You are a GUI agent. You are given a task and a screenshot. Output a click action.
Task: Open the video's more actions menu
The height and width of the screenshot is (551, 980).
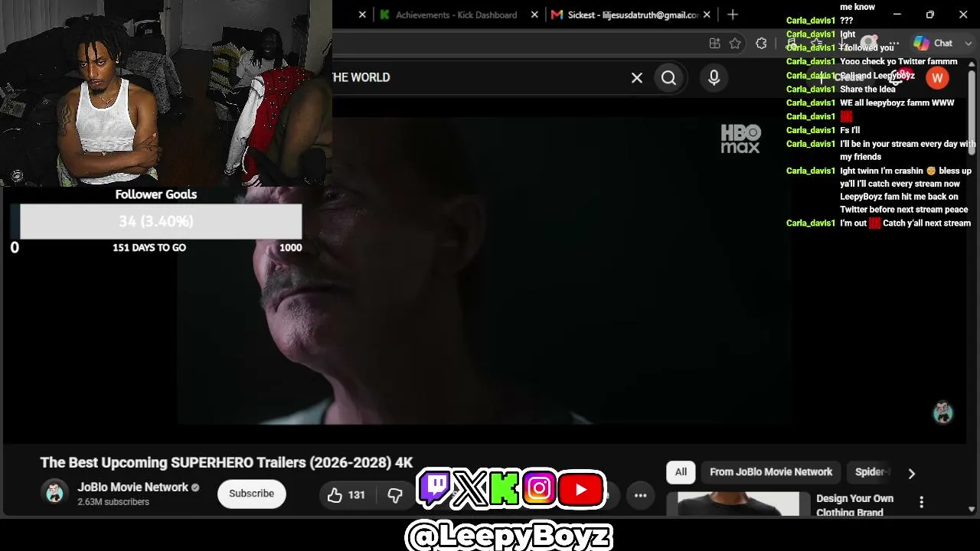click(x=640, y=495)
